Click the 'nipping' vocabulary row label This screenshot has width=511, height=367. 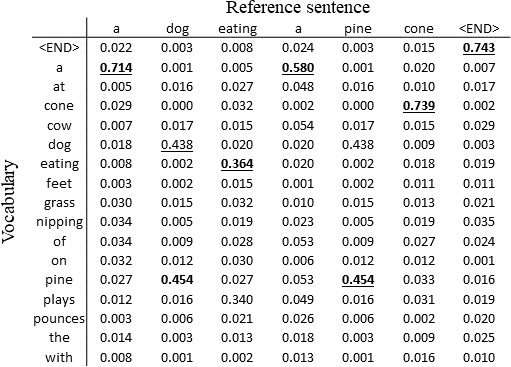(x=60, y=222)
